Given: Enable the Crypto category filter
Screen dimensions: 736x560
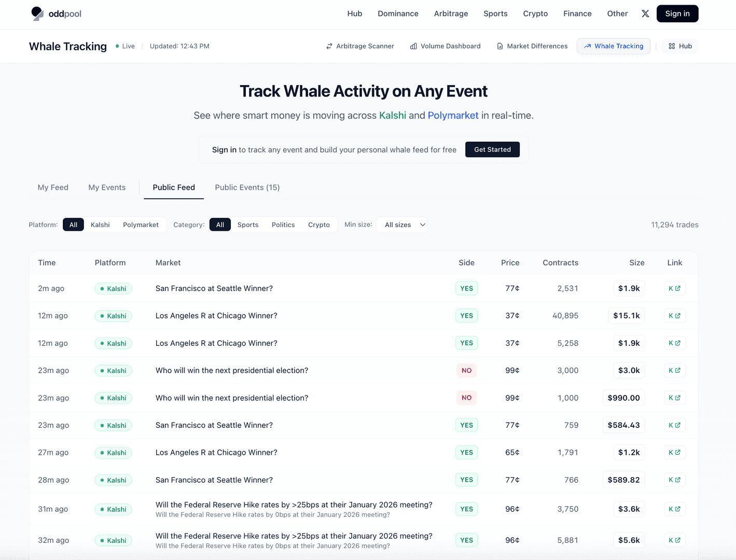Looking at the screenshot, I should 319,225.
